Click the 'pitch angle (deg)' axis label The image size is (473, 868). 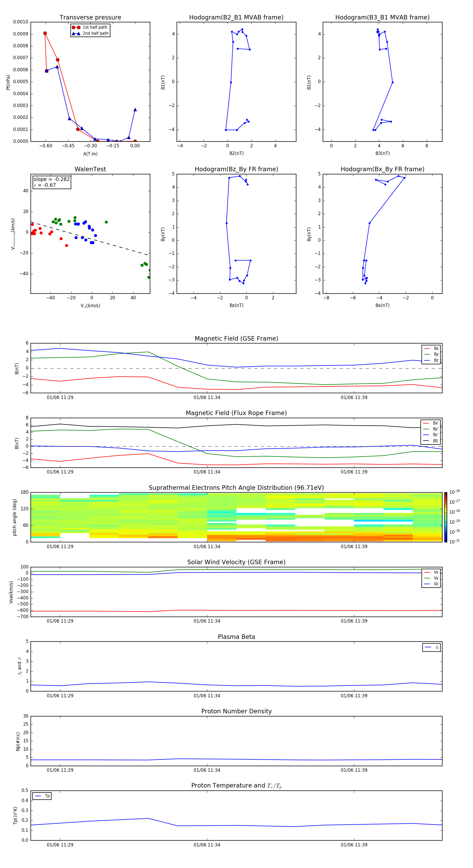point(14,517)
